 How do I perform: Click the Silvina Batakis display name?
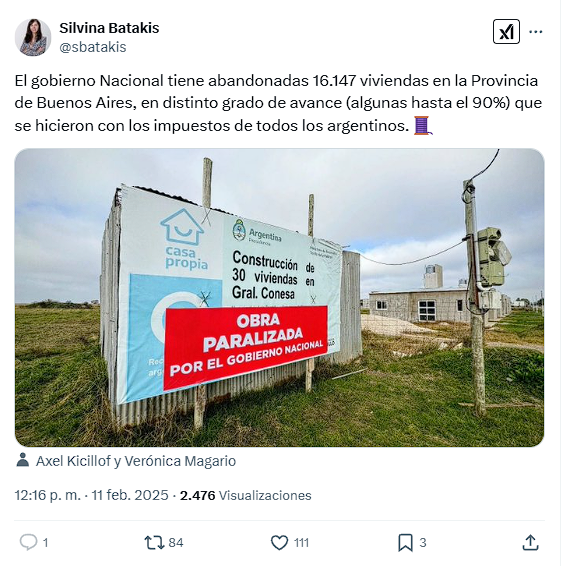(x=109, y=28)
